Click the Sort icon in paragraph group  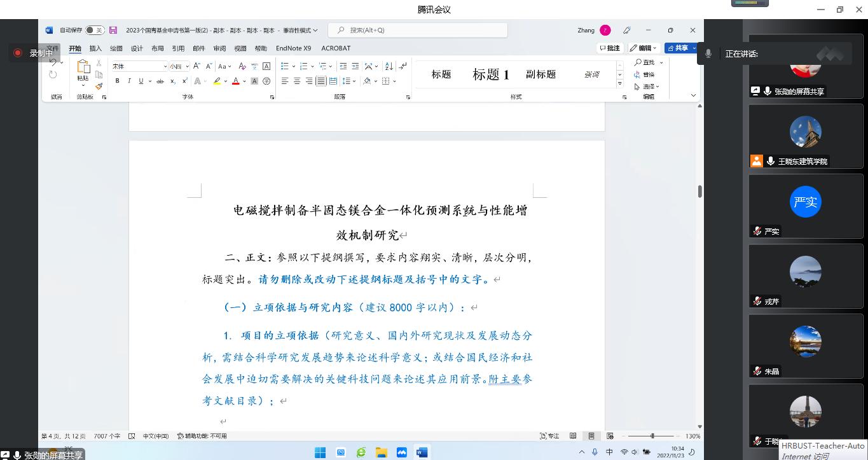[388, 66]
